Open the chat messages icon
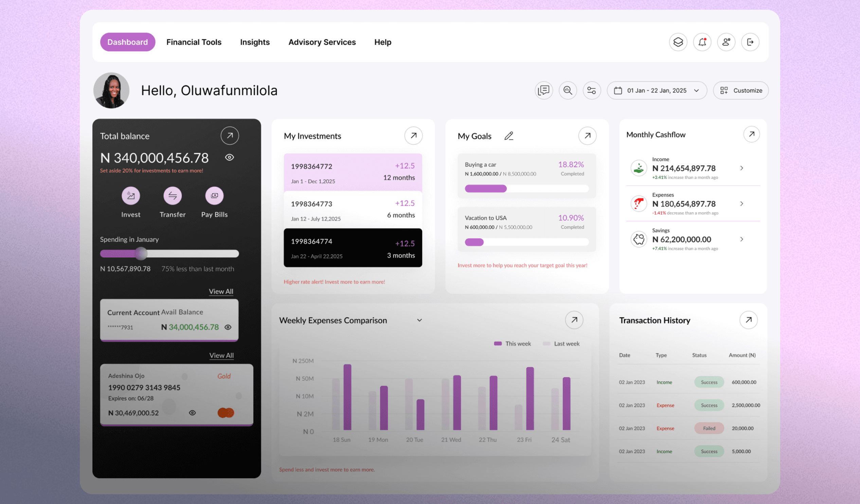This screenshot has height=504, width=860. pyautogui.click(x=543, y=90)
